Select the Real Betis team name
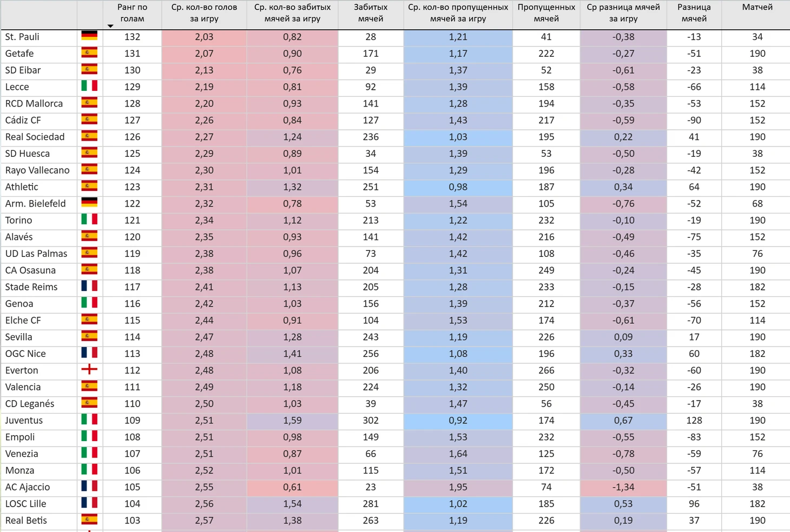Viewport: 790px width, 532px height. (26, 520)
